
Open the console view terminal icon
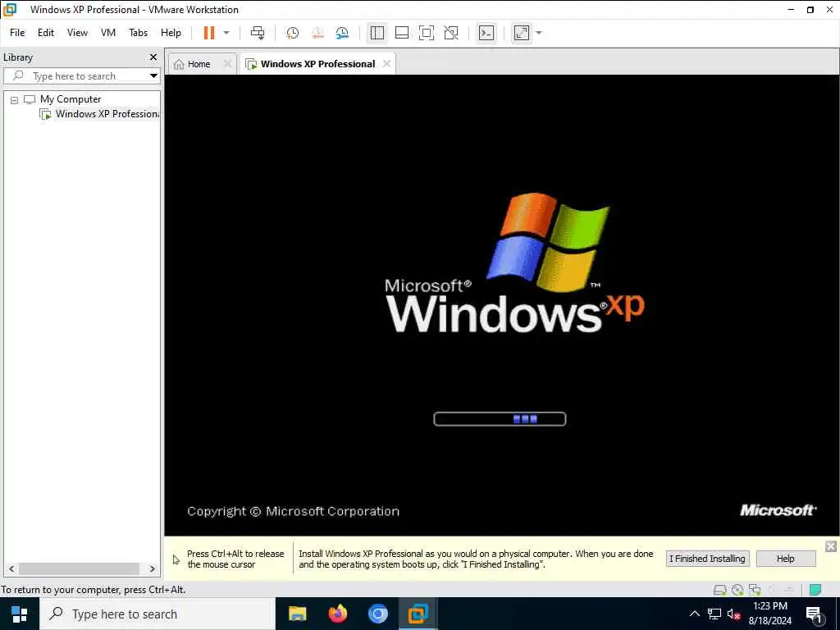(x=486, y=33)
